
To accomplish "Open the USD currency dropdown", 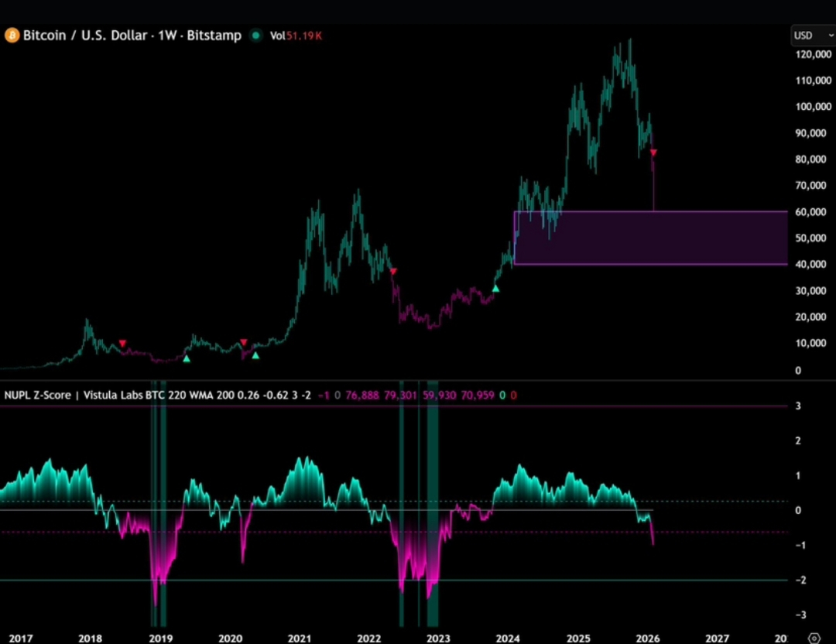I will pyautogui.click(x=808, y=36).
